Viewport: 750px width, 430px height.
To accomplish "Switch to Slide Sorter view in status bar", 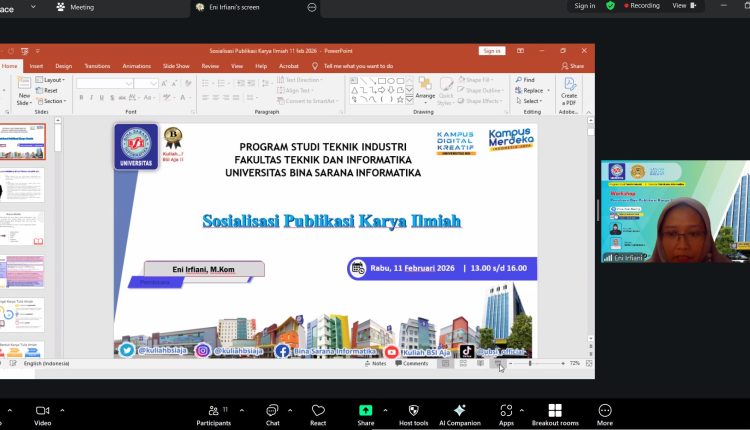I will (463, 364).
